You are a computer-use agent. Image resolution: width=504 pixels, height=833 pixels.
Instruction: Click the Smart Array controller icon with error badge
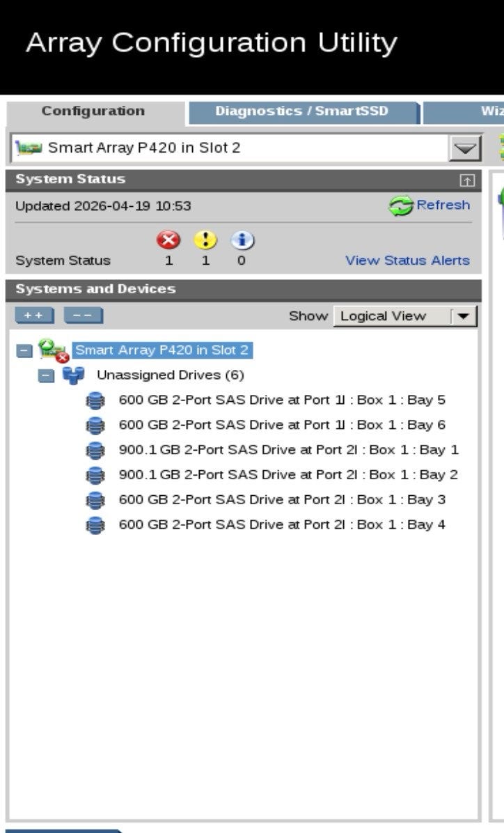(54, 350)
